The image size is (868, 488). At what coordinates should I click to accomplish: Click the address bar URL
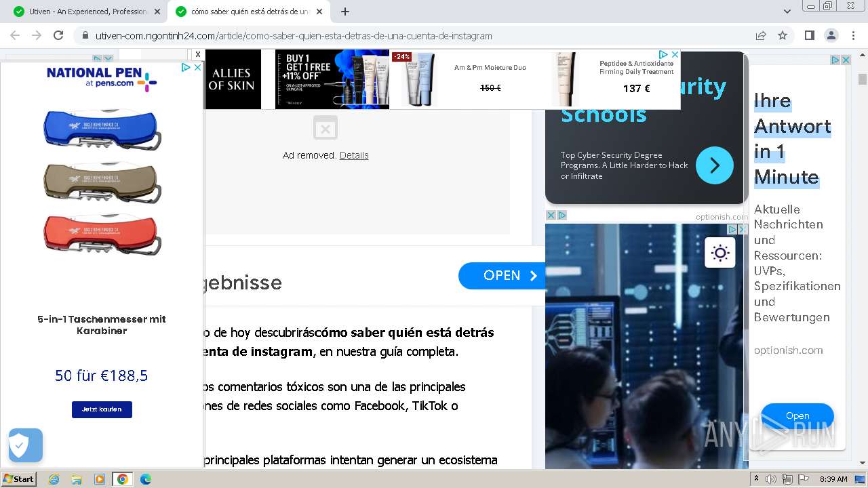pyautogui.click(x=294, y=36)
